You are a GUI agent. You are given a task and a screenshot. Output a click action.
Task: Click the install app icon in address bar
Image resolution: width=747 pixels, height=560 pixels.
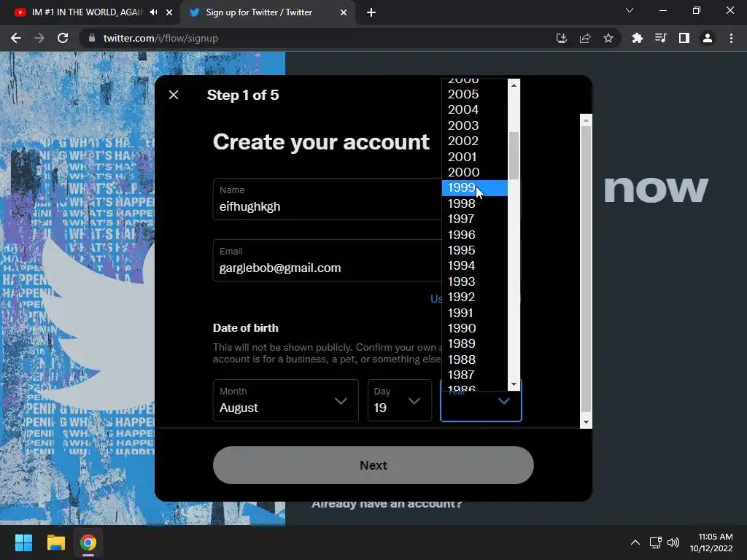tap(562, 38)
